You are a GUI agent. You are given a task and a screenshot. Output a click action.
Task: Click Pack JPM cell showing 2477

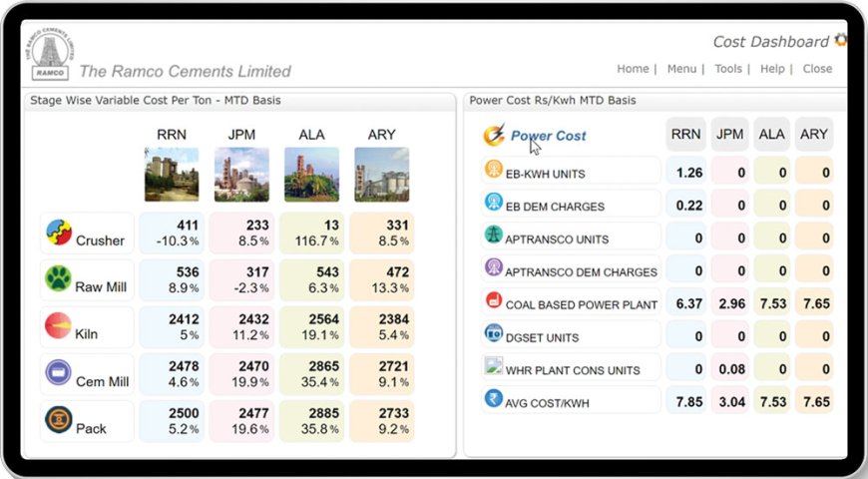pos(241,421)
